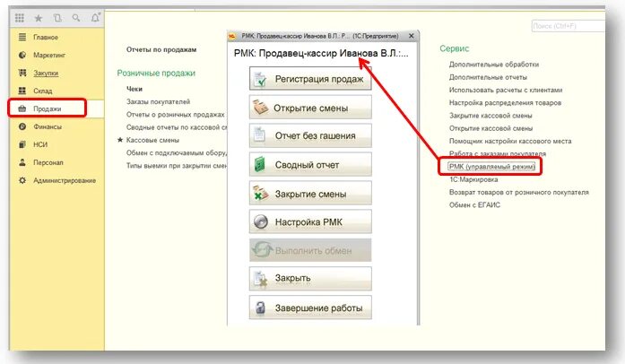This screenshot has width=625, height=364.
Task: Click the Поиск (Ctrl+F) search field
Action: click(569, 26)
